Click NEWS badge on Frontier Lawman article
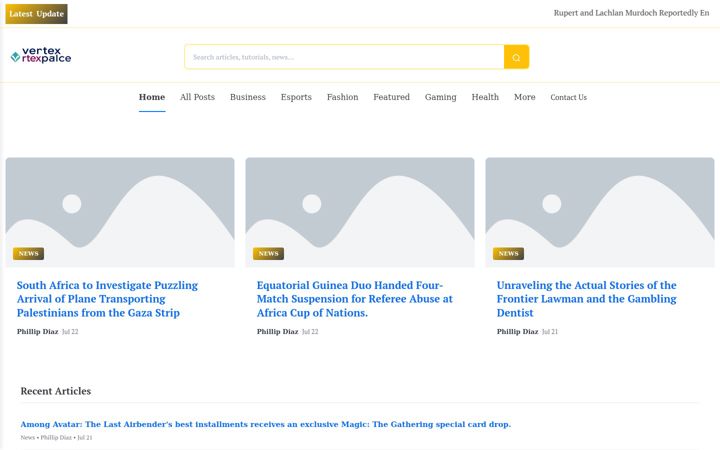 tap(508, 253)
